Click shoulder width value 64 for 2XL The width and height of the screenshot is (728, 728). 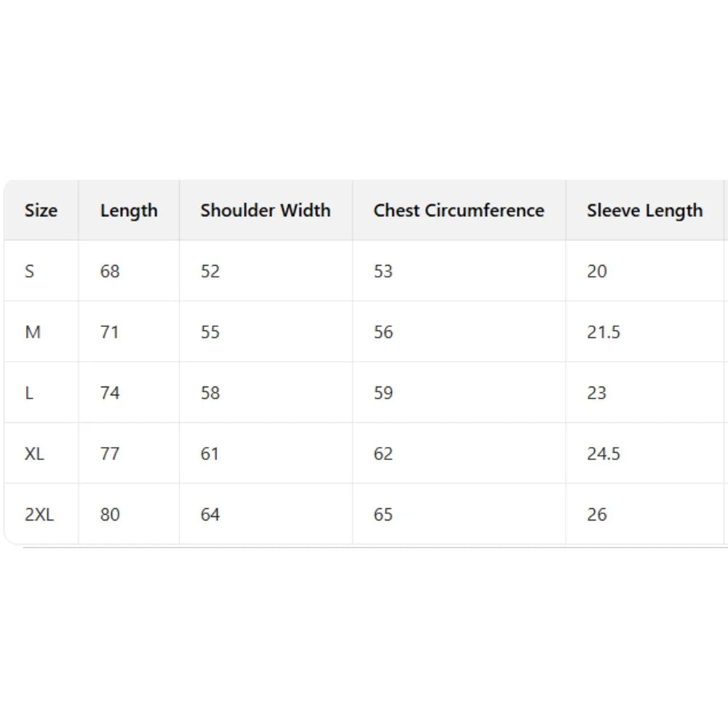210,515
